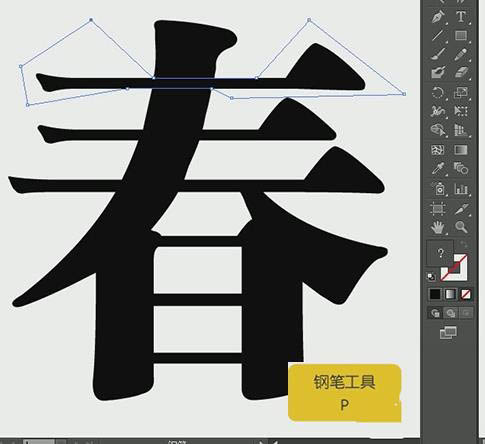Screen dimensions: 485x444
Task: Set paint to None with the red slash button
Action: [x=466, y=294]
